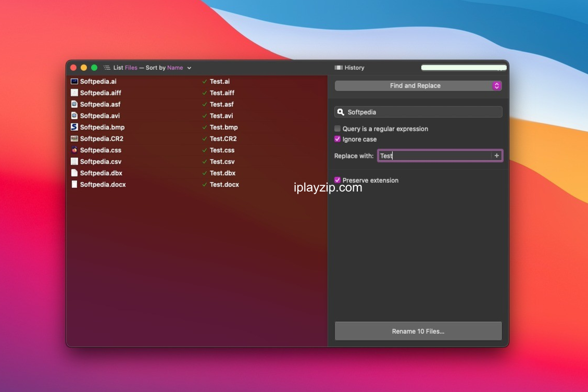
Task: Click the Test.csv preview name
Action: 222,161
